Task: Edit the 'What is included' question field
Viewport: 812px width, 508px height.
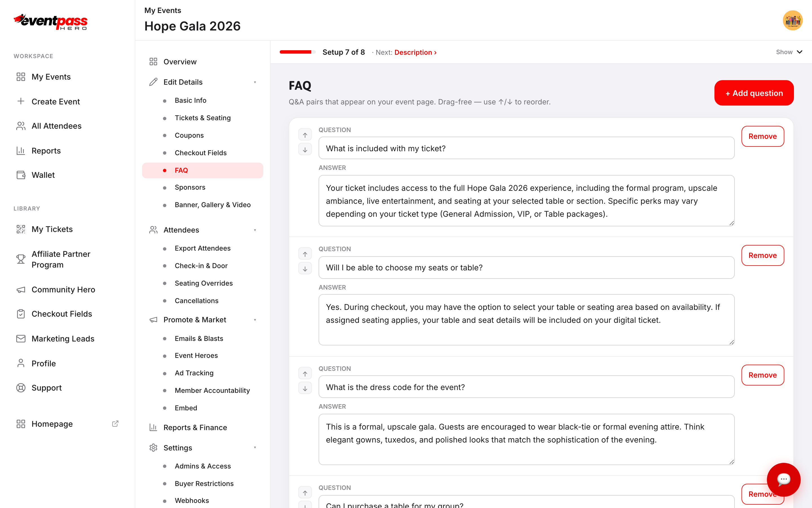Action: 526,148
